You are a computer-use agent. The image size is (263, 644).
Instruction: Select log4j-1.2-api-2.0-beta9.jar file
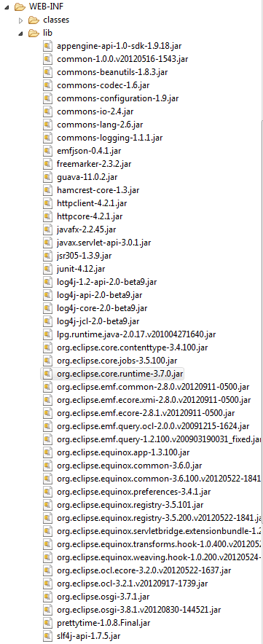[x=107, y=282]
